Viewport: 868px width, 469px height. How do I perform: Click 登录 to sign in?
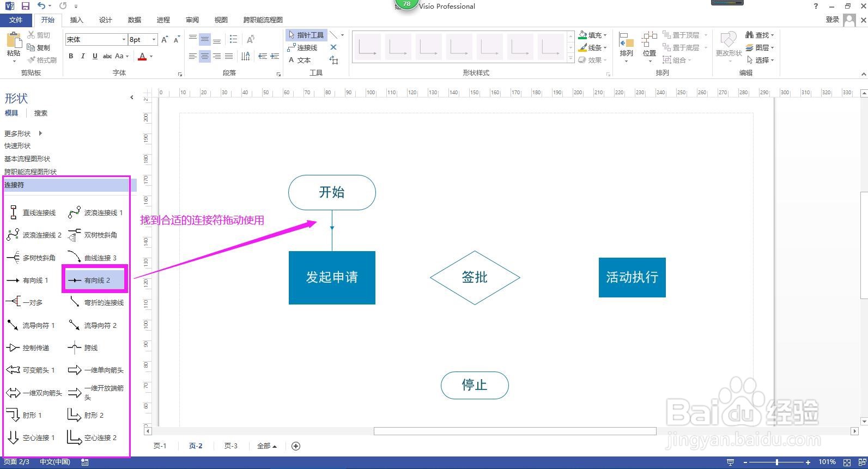pyautogui.click(x=832, y=20)
